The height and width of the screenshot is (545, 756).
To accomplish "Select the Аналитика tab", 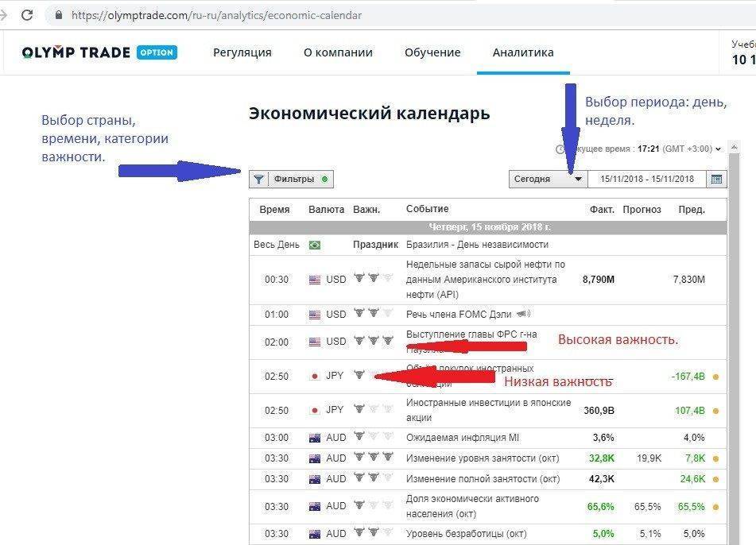I will click(x=522, y=52).
